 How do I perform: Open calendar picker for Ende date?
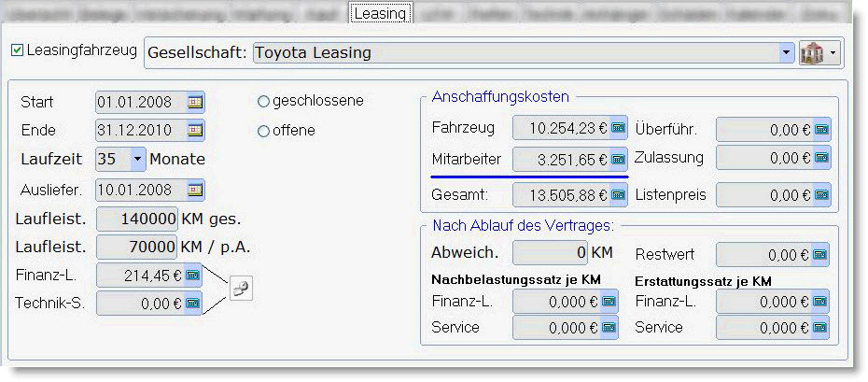195,130
